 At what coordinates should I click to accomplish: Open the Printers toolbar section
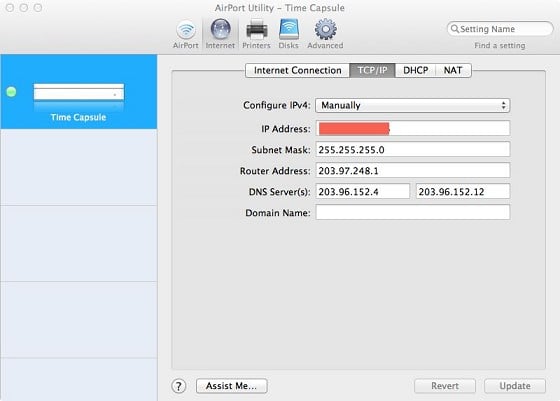pos(256,34)
